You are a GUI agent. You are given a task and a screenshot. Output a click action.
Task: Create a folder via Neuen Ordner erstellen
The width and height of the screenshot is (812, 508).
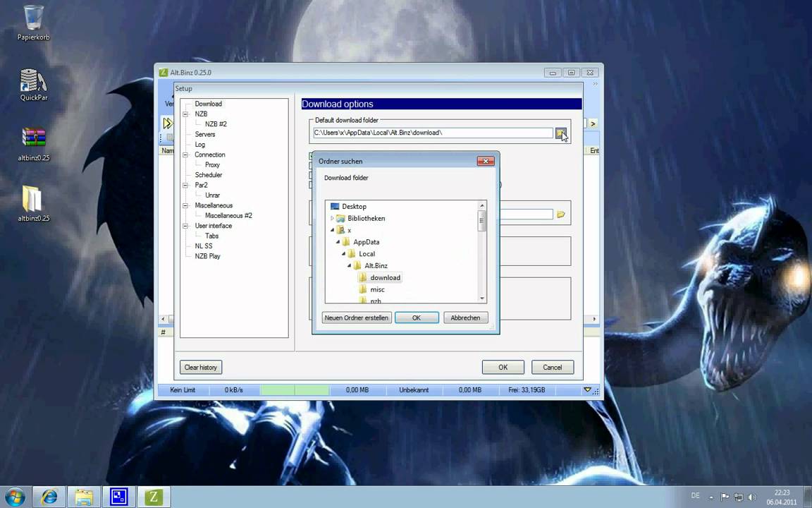pos(356,317)
